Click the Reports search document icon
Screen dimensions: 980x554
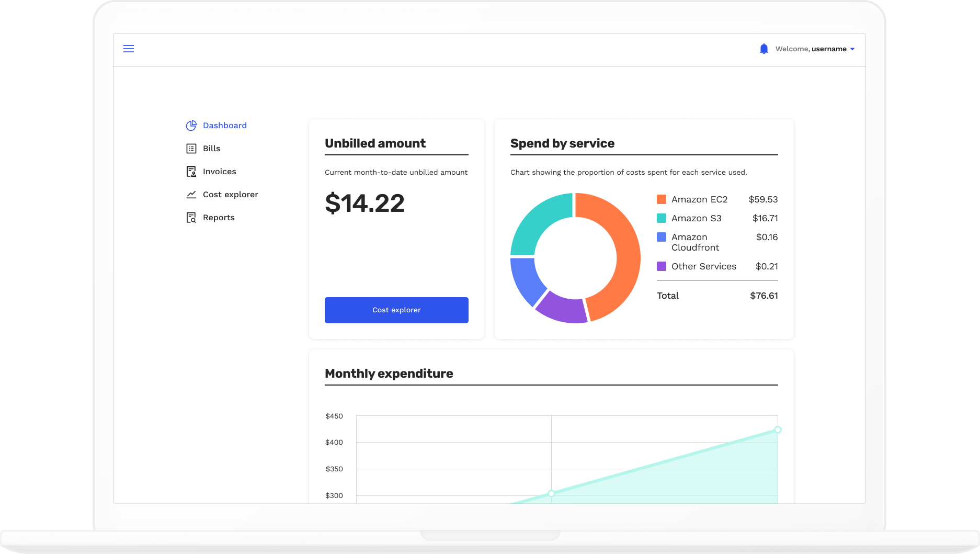[x=191, y=218]
